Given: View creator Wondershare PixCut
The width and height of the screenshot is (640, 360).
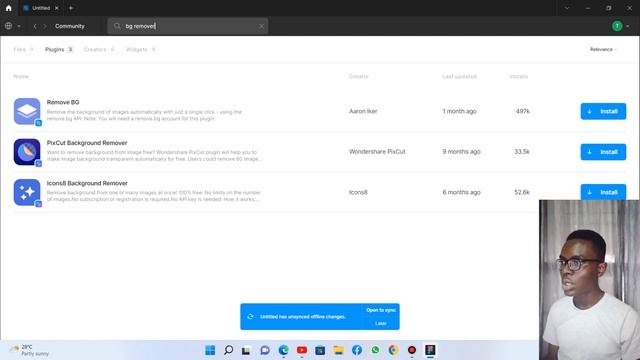Looking at the screenshot, I should (377, 151).
